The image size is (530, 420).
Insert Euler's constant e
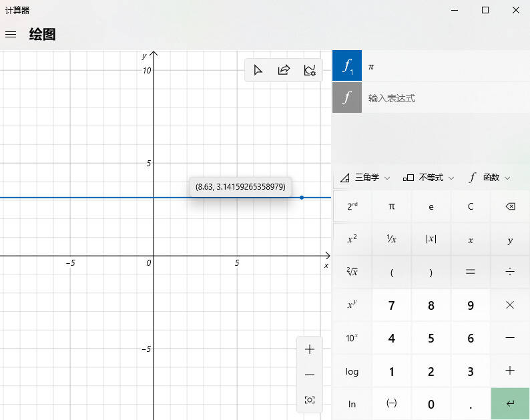click(x=431, y=206)
